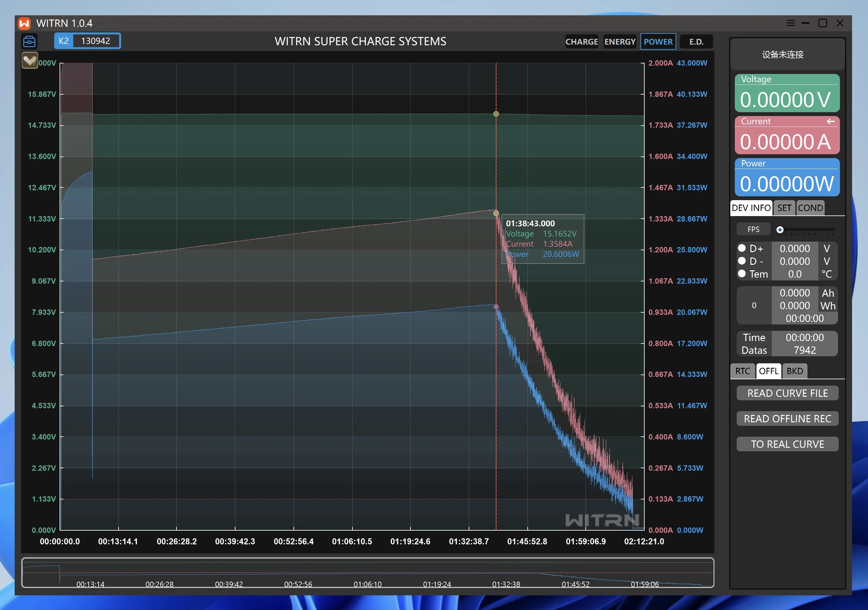Screen dimensions: 868x610
Task: Click the WITRN SUPER CHARGE SYSTEMS title
Action: [x=360, y=41]
